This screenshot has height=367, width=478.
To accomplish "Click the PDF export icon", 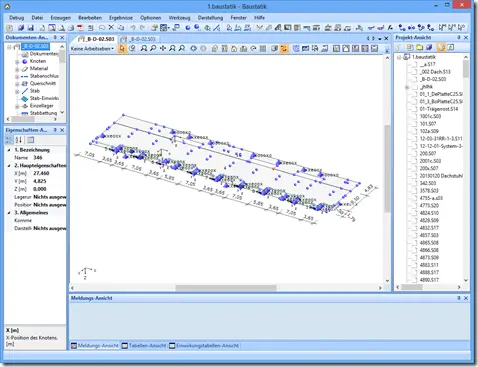I will pos(80,28).
